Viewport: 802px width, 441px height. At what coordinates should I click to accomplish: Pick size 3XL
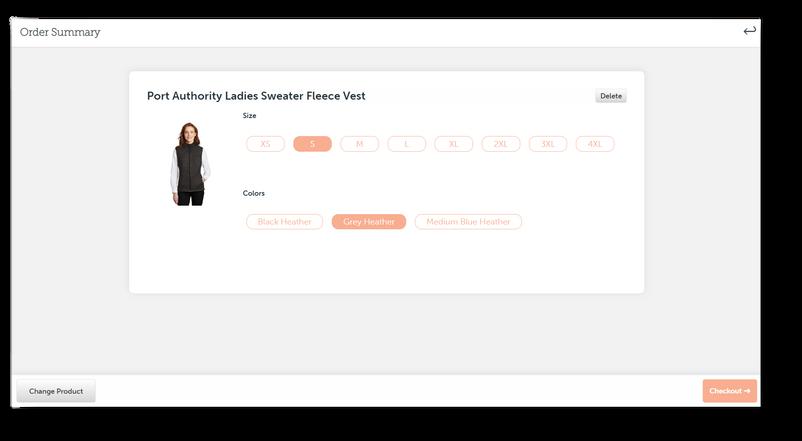click(x=548, y=144)
